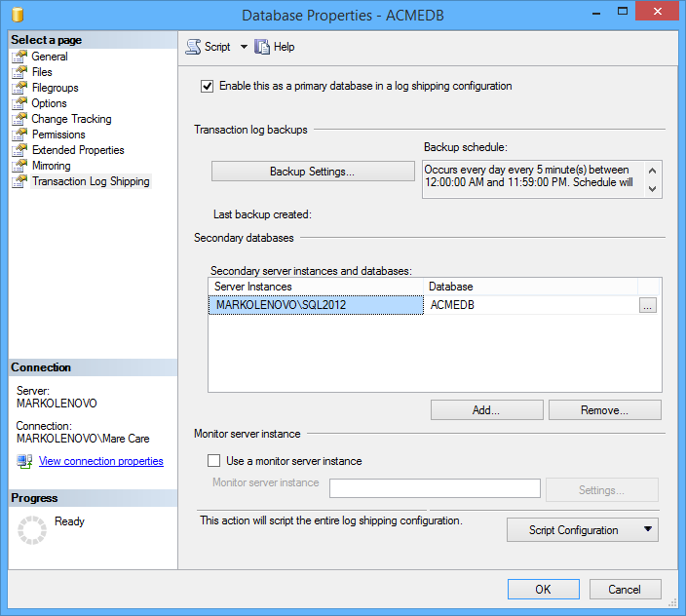Viewport: 686px width, 616px height.
Task: Uncheck Enable this as a primary database
Action: (x=207, y=86)
